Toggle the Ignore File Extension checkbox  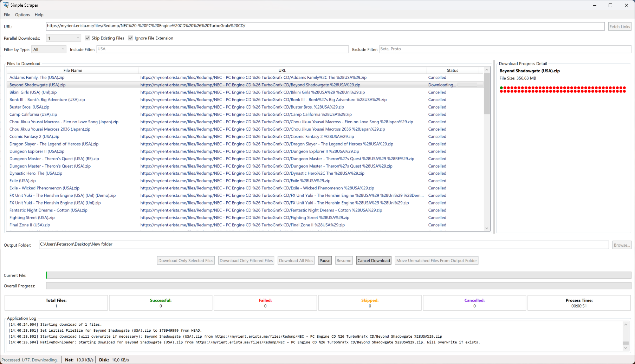click(x=130, y=38)
